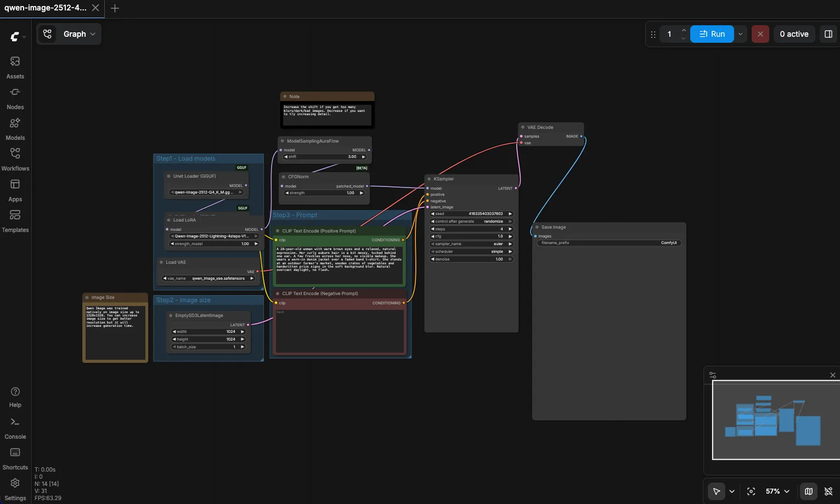The height and width of the screenshot is (504, 840).
Task: Switch to the qwen-image-2512 workflow tab
Action: pos(46,8)
